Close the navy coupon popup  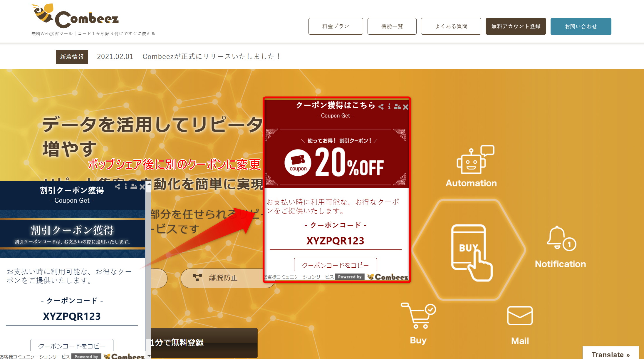[142, 187]
